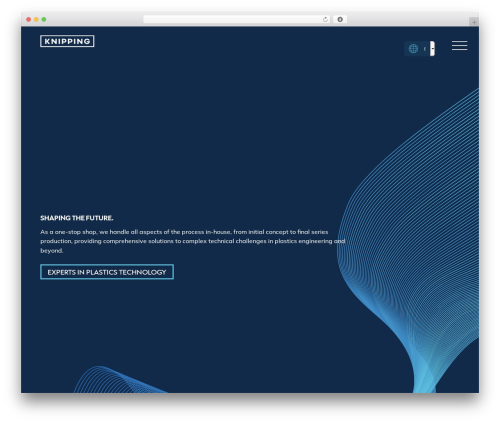Click the KNIPPING logo

click(x=67, y=41)
